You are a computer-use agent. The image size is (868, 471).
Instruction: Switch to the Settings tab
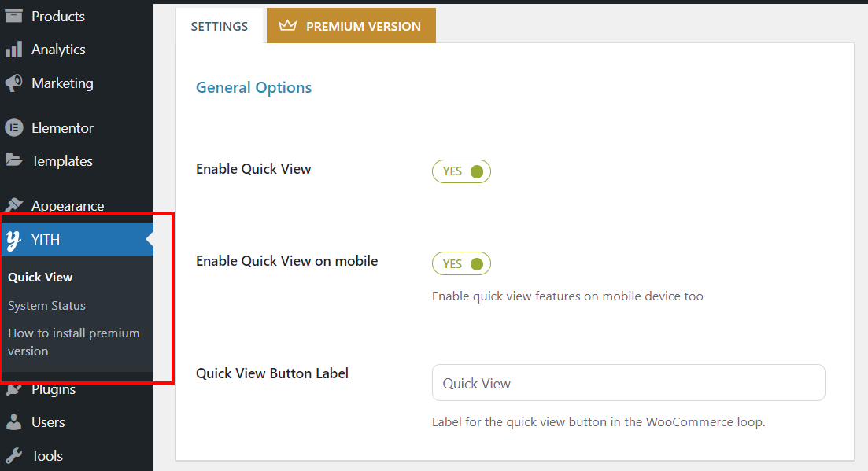[x=220, y=26]
